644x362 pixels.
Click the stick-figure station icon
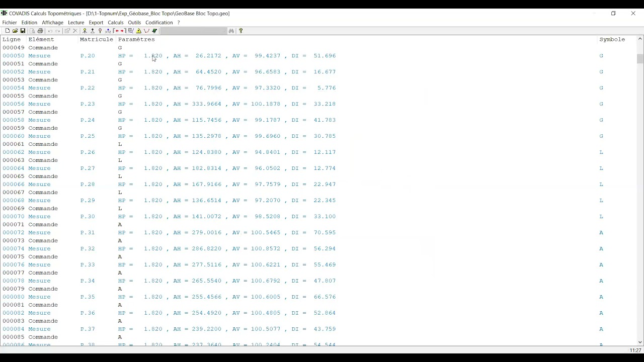pos(85,31)
